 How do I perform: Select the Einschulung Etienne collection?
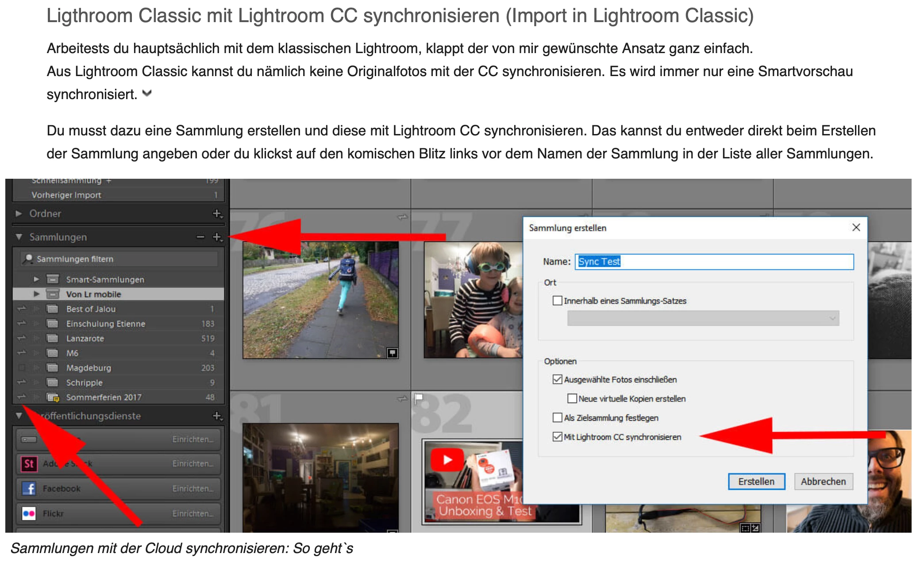105,324
